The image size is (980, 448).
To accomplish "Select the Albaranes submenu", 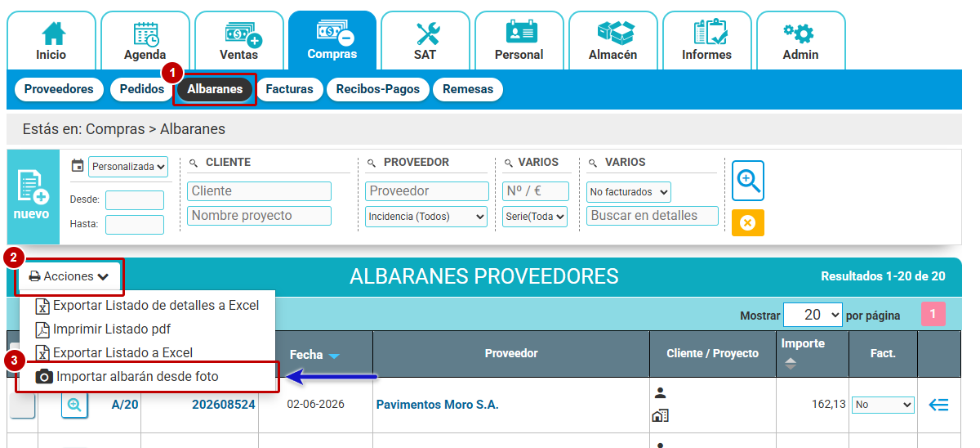I will 215,89.
